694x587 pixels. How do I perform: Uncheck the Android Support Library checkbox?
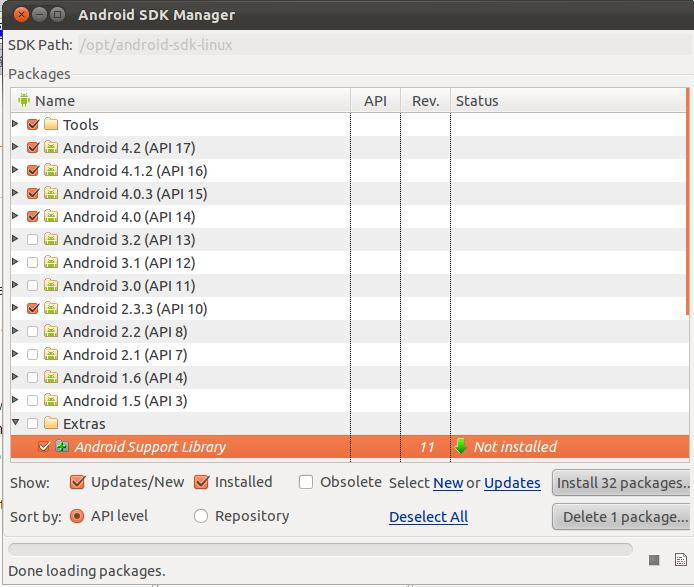pyautogui.click(x=44, y=446)
